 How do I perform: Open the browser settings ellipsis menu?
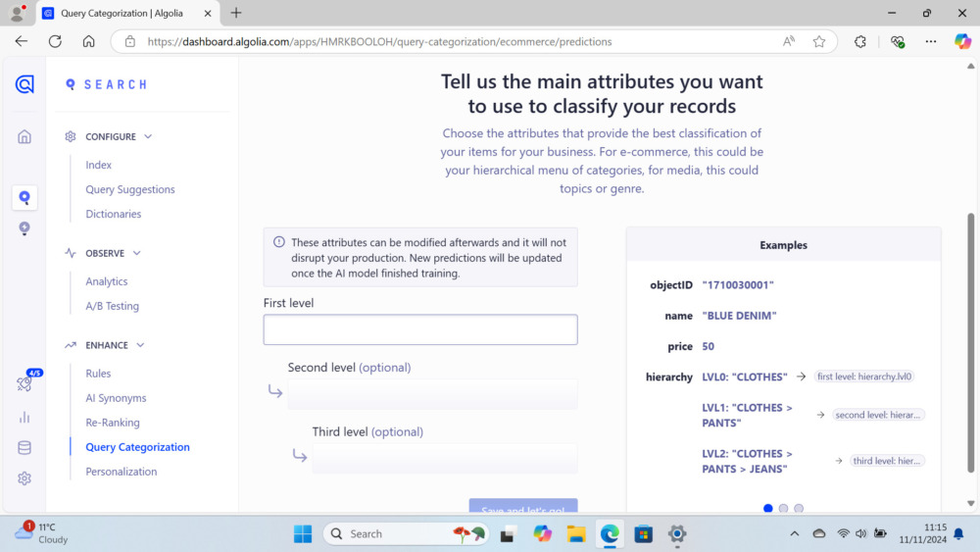[931, 41]
